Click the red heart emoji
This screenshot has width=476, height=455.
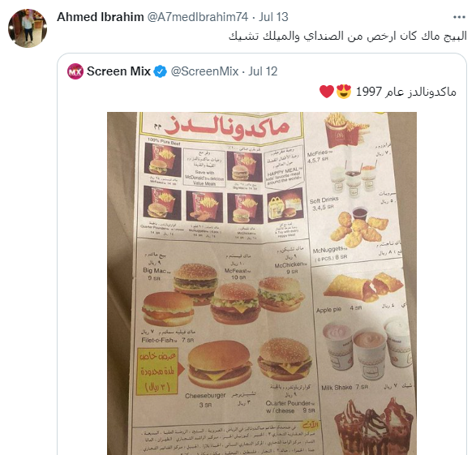click(327, 92)
